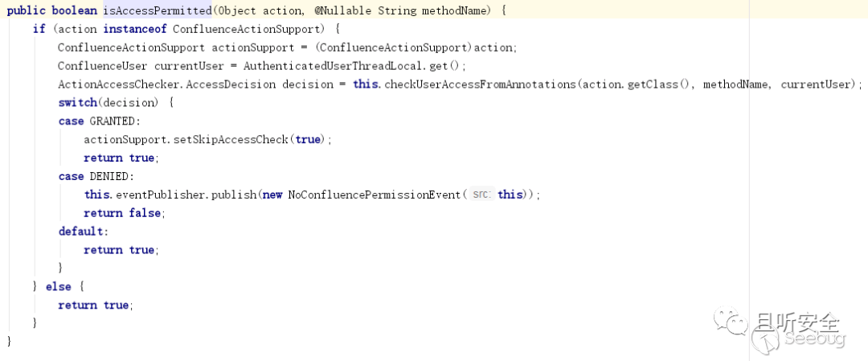This screenshot has height=361, width=868.
Task: Click the 'return false' statement
Action: click(122, 213)
